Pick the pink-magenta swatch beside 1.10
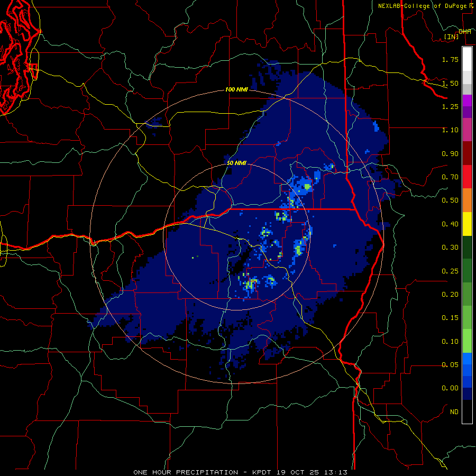This screenshot has height=476, width=476. (467, 130)
